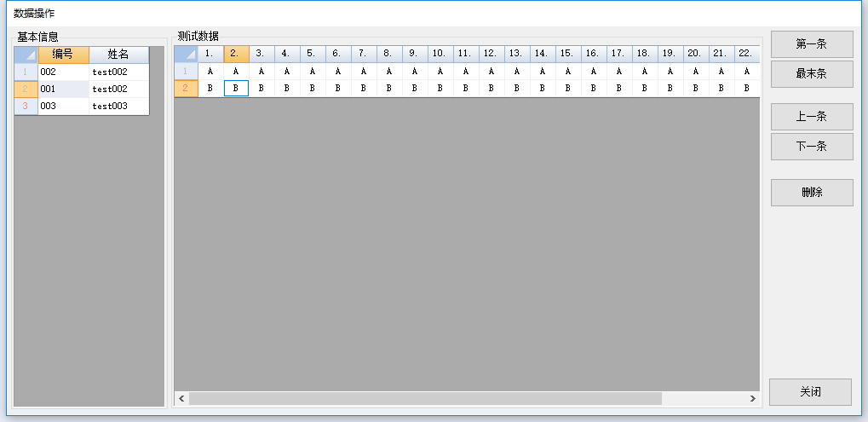Click column header 10. in 测试数据
Screen dimensions: 868x422
[440, 55]
